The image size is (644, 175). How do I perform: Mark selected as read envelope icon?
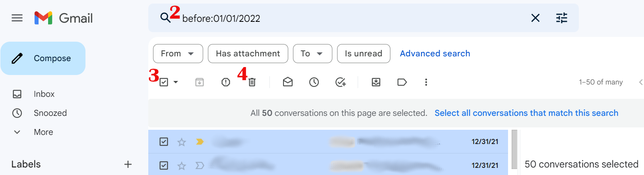pyautogui.click(x=288, y=82)
